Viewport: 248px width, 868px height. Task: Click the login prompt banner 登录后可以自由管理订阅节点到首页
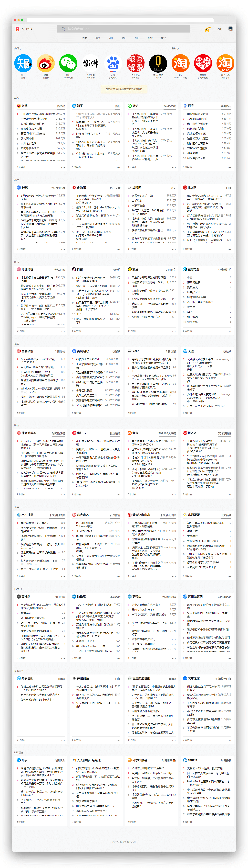tap(124, 89)
